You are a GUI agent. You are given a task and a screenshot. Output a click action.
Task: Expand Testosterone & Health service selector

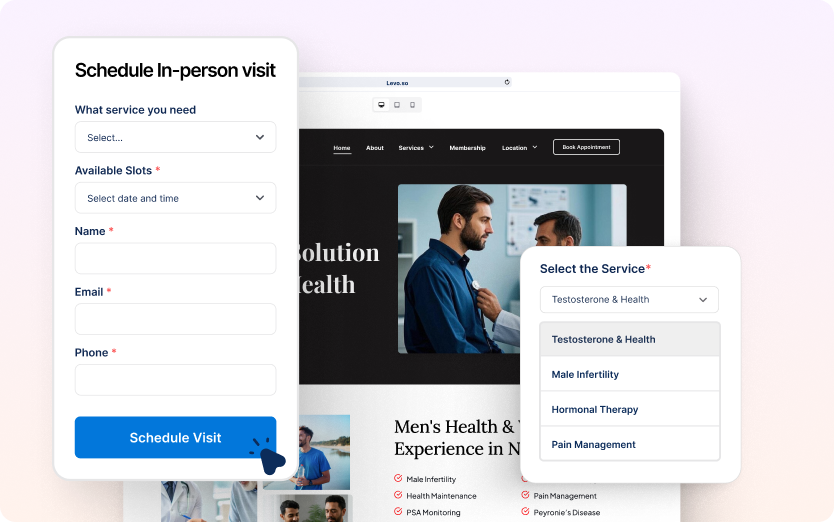pos(629,300)
